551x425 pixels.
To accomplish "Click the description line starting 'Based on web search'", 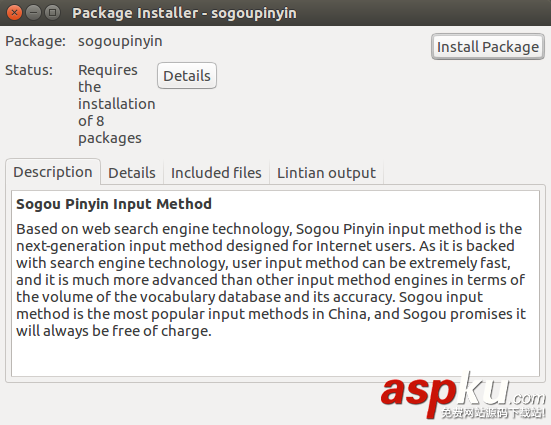I will pyautogui.click(x=269, y=229).
